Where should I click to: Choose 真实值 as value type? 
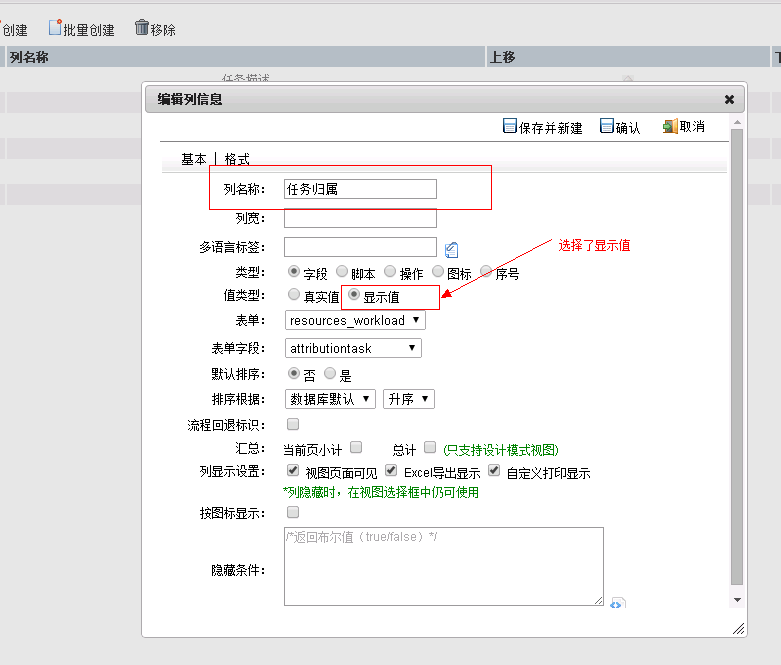click(x=294, y=294)
